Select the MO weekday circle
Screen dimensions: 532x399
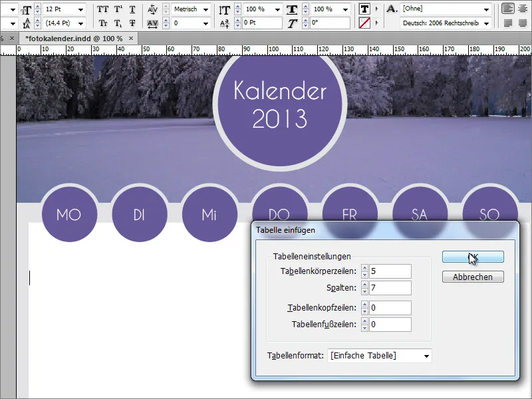coord(69,213)
